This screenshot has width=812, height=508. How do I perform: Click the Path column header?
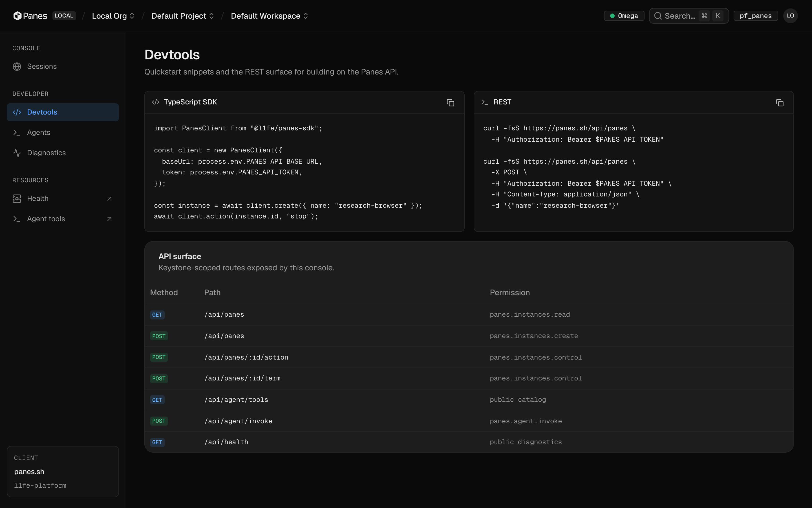pos(212,293)
